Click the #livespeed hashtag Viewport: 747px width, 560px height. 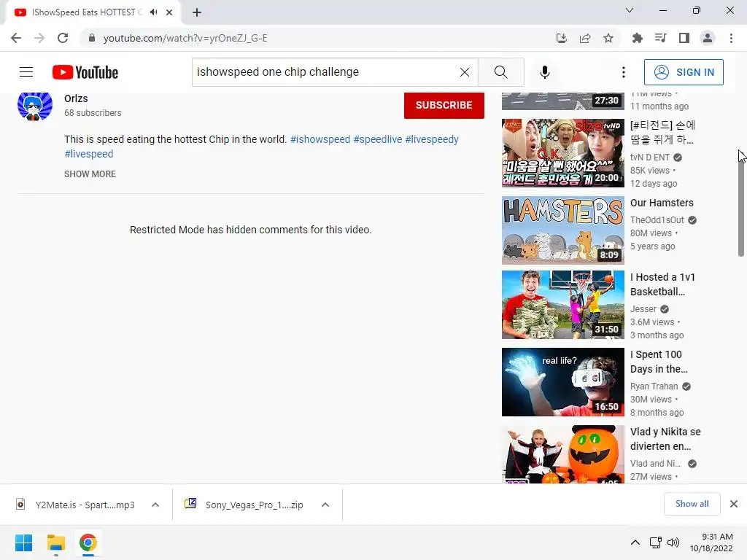point(88,154)
